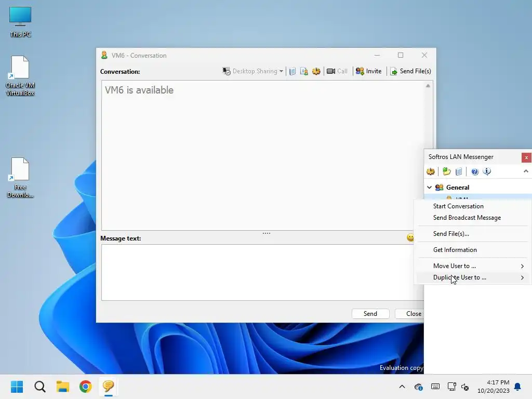Click the muted volume tray icon
The image size is (532, 399).
coord(465,387)
